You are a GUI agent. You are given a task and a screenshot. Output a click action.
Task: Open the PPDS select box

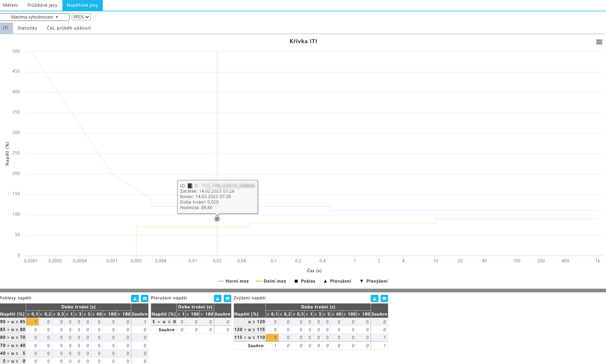(x=81, y=17)
